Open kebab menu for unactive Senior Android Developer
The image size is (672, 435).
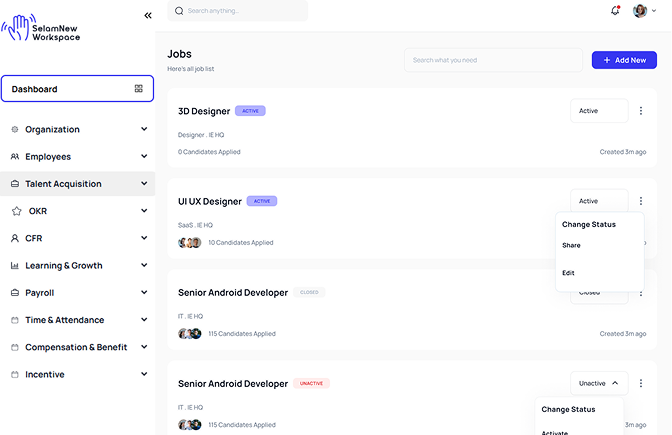pos(641,383)
